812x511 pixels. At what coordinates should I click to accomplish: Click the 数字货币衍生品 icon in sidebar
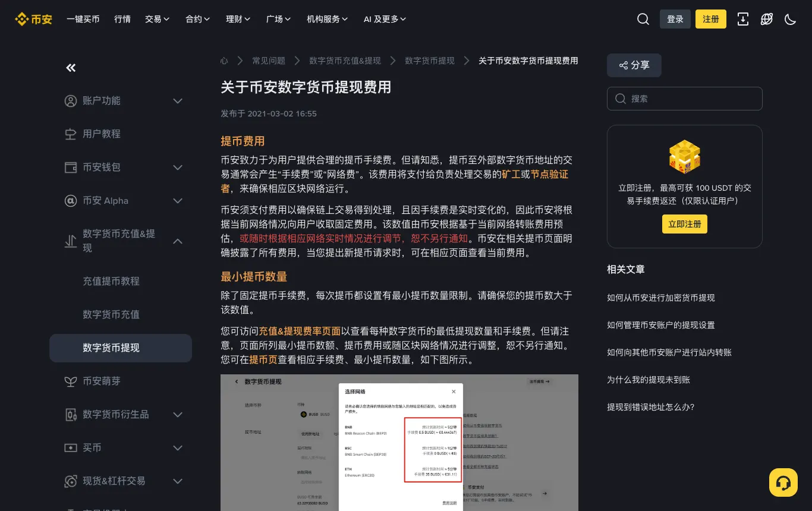[x=71, y=415]
